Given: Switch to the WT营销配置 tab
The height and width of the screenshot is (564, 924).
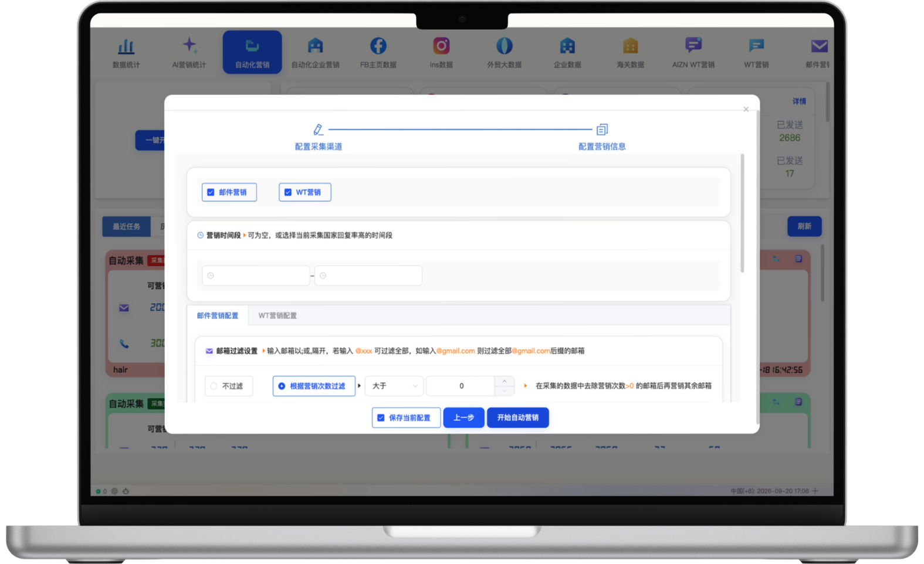Looking at the screenshot, I should click(277, 315).
